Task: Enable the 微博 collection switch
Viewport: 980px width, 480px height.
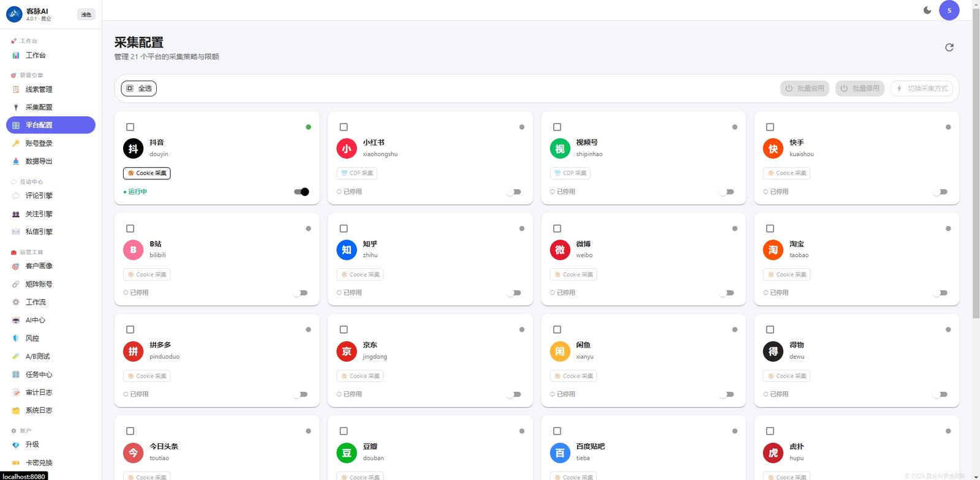Action: pos(726,293)
